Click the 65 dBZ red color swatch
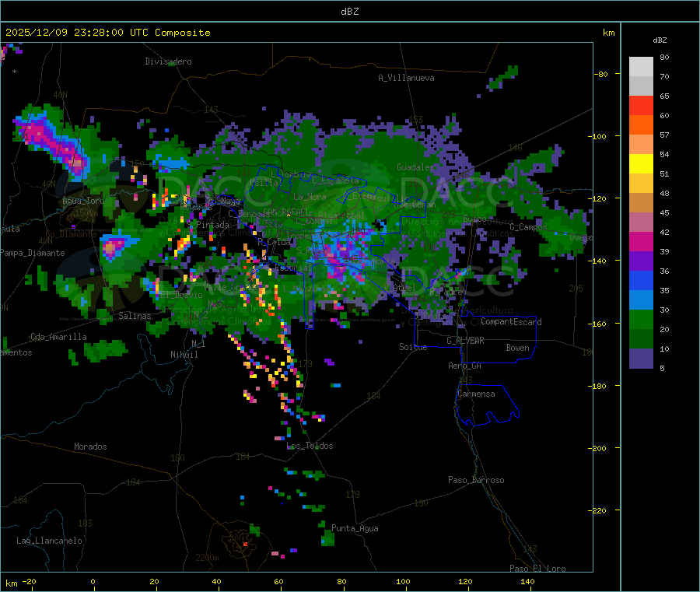Viewport: 700px width, 592px height. tap(641, 105)
